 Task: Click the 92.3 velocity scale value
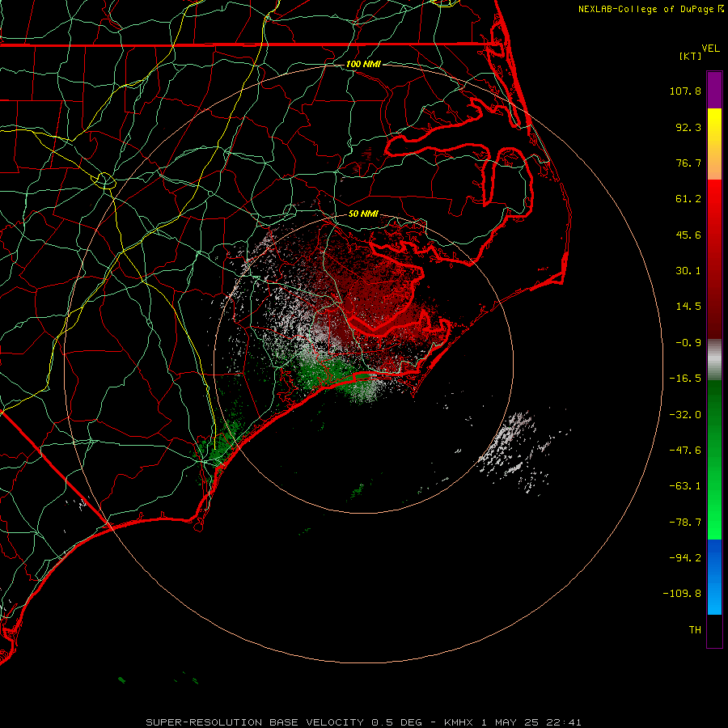point(688,127)
